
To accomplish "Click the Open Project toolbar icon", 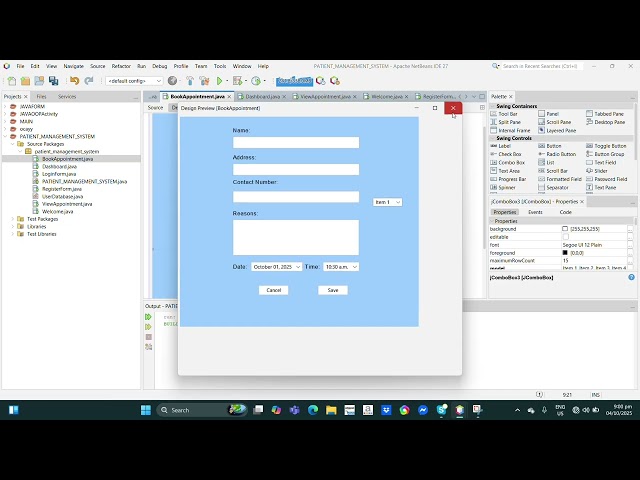I will tap(39, 81).
